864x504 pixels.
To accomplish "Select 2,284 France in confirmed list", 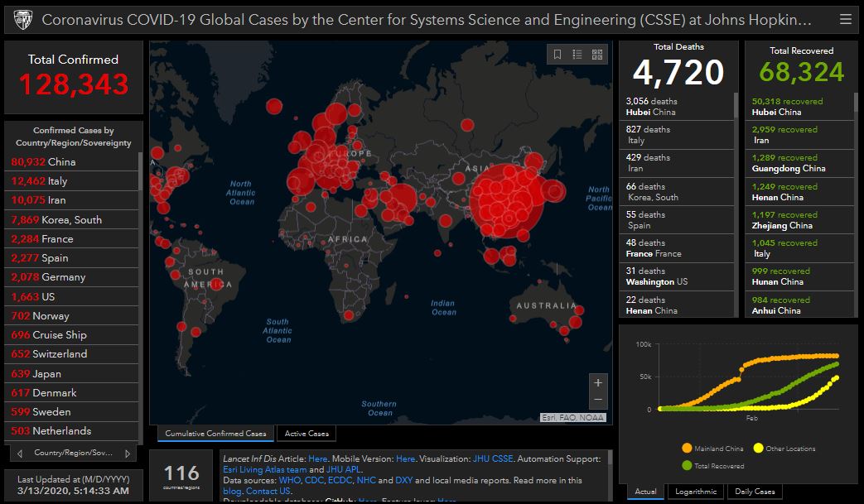I will [71, 239].
